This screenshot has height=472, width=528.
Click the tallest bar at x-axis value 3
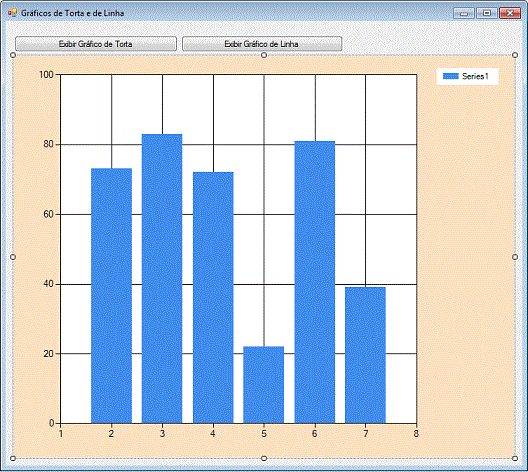pos(162,278)
